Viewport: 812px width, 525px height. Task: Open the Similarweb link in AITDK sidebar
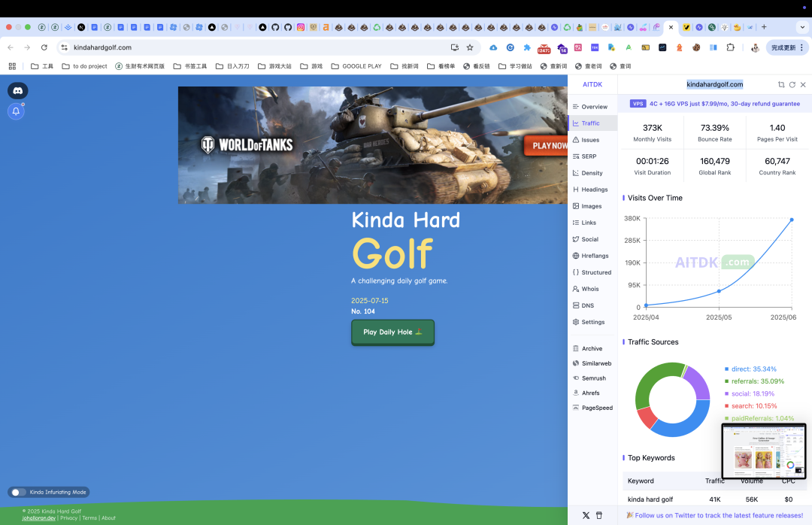tap(592, 364)
